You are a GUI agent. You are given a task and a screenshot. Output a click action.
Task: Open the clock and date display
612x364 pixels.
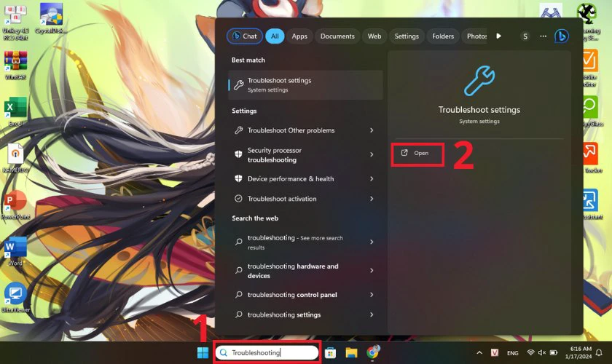pyautogui.click(x=578, y=352)
